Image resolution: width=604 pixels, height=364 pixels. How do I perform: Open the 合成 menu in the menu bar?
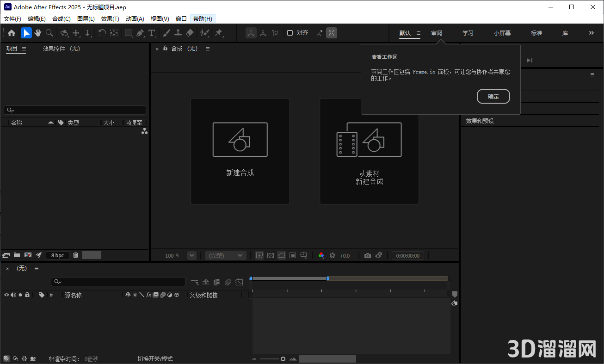click(x=61, y=19)
